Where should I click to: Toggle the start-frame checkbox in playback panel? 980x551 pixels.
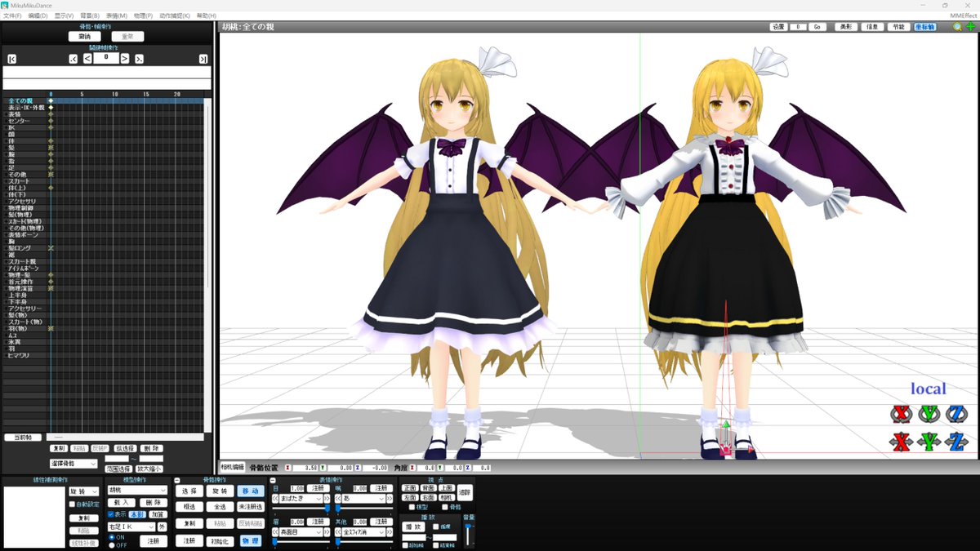pos(405,545)
